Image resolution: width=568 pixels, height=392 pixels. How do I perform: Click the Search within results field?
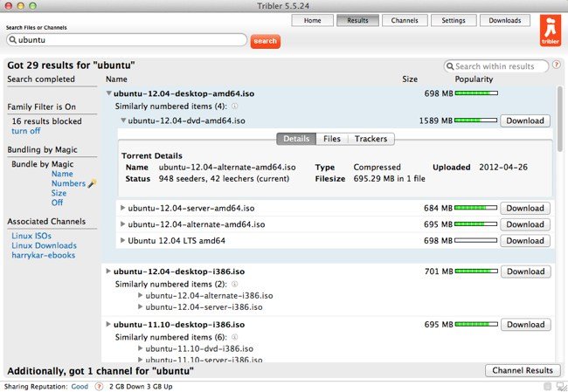[x=500, y=66]
